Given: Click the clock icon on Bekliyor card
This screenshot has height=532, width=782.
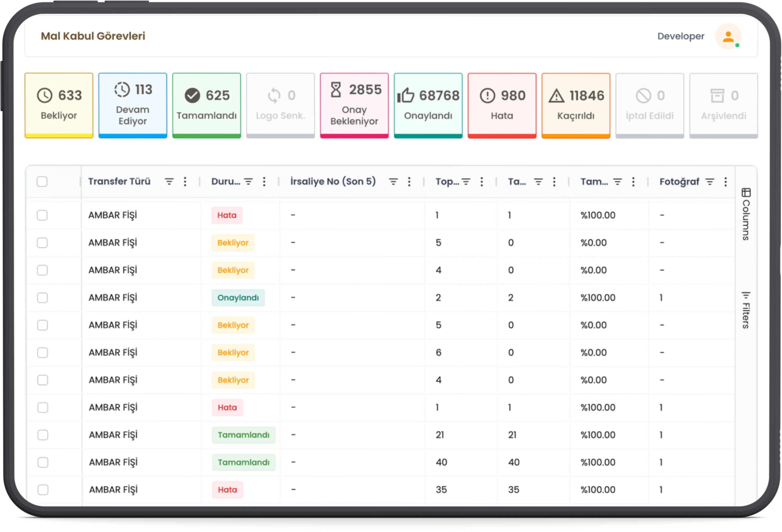Looking at the screenshot, I should (44, 95).
